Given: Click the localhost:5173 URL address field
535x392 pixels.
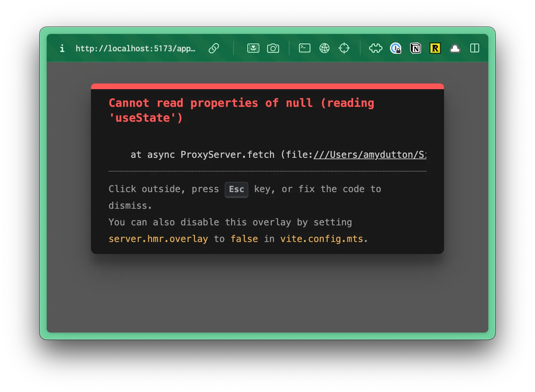Looking at the screenshot, I should (x=135, y=48).
